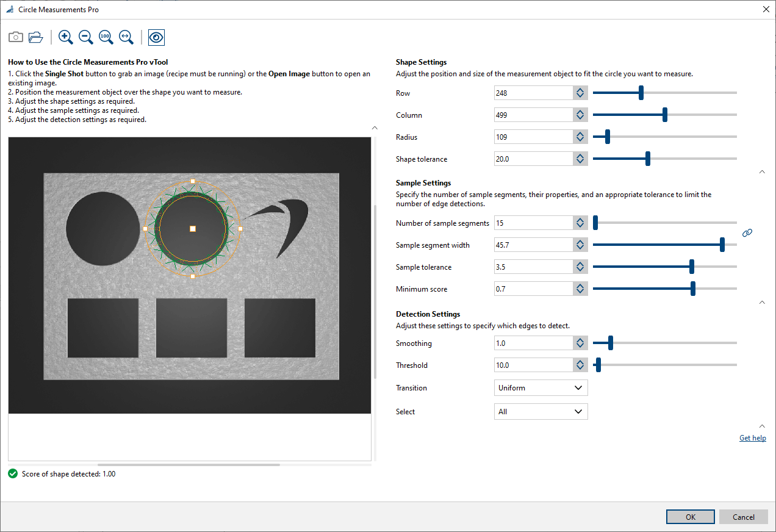This screenshot has height=532, width=776.
Task: Click the Shape tolerance field 20.0
Action: point(533,159)
